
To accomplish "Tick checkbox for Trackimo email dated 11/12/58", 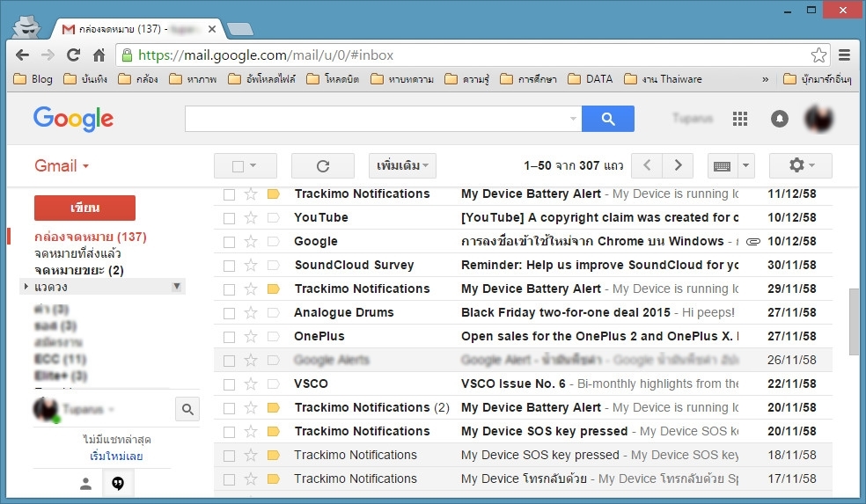I will pyautogui.click(x=229, y=194).
